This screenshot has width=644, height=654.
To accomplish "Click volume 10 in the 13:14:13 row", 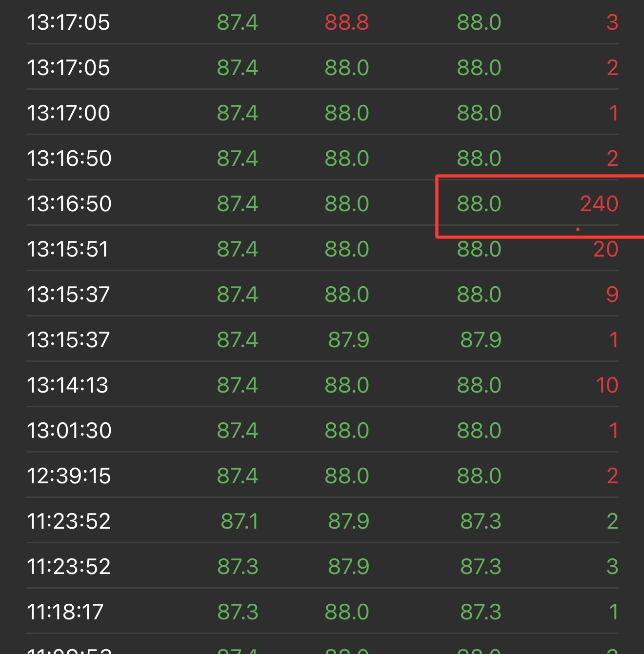I will (607, 385).
